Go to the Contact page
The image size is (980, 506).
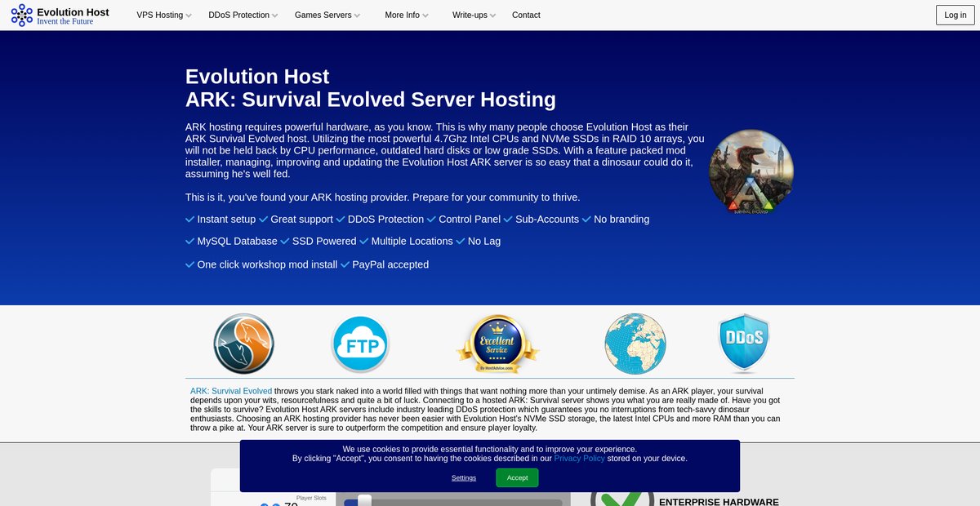pos(526,15)
